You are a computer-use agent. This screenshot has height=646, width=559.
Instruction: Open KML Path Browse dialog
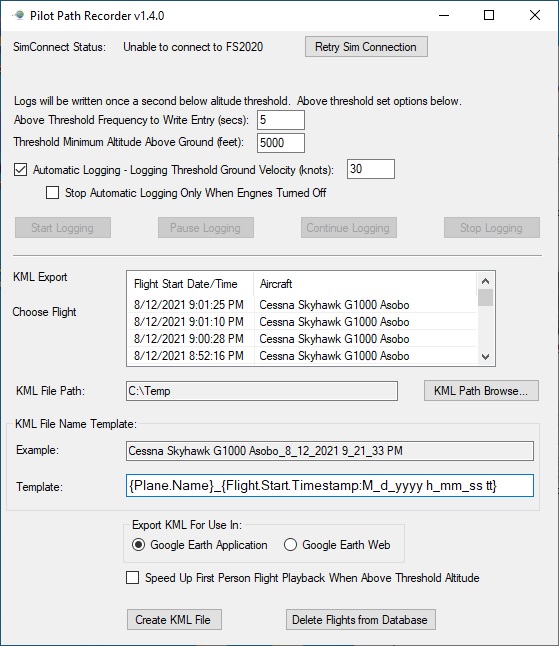coord(481,391)
